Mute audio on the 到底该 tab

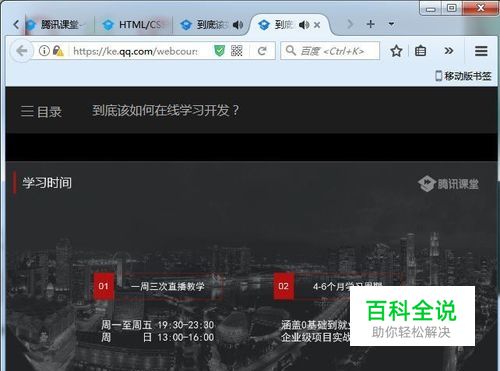coord(238,25)
